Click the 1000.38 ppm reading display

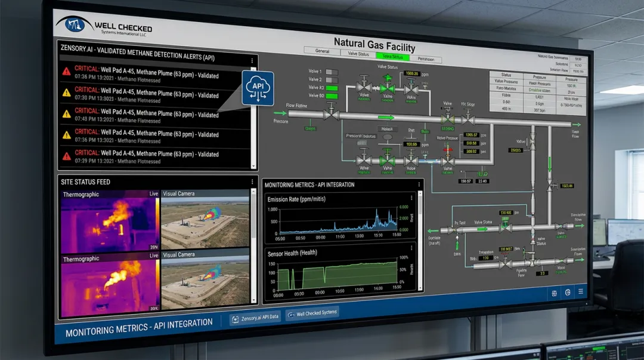[411, 73]
